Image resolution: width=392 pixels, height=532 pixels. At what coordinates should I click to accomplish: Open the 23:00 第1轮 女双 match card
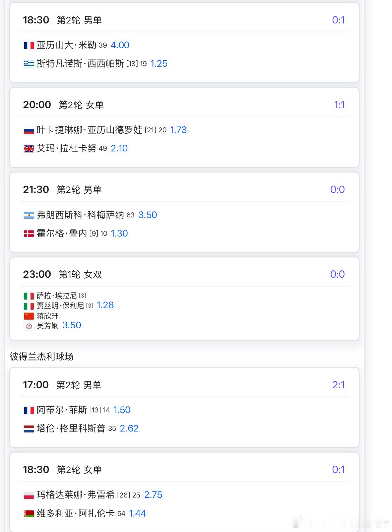(x=184, y=299)
